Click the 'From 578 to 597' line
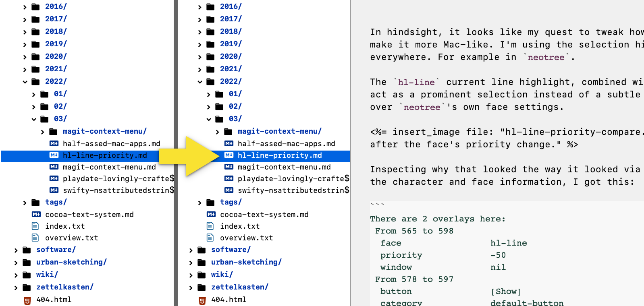This screenshot has width=644, height=306. click(414, 279)
